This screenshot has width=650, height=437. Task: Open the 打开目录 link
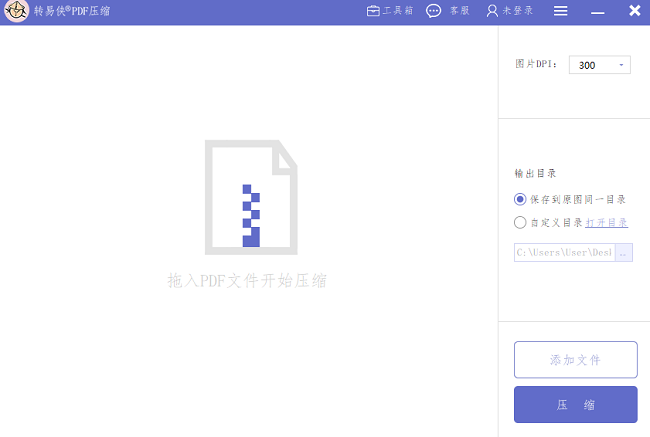[606, 223]
